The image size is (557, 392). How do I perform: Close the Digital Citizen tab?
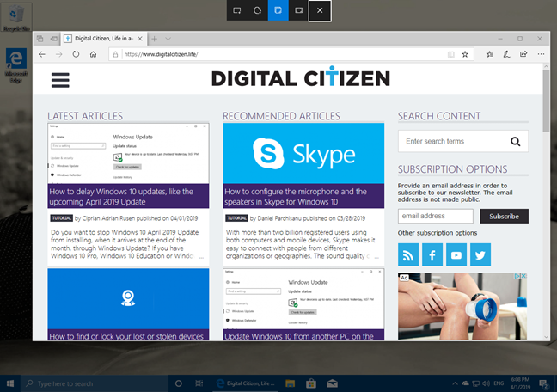point(140,39)
